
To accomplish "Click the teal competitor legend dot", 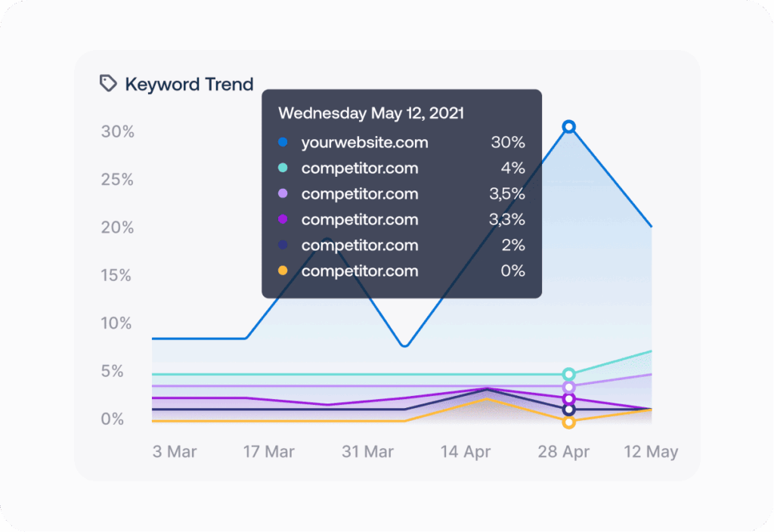I will tap(283, 168).
